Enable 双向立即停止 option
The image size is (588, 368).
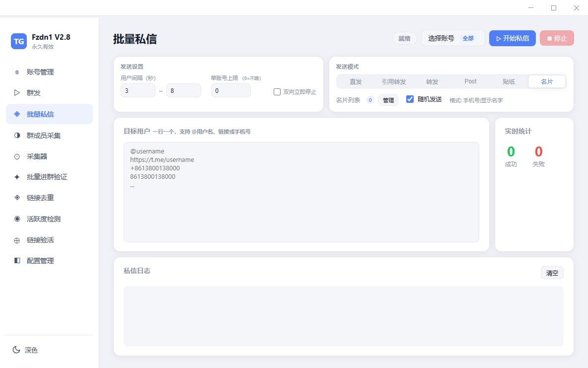tap(277, 91)
